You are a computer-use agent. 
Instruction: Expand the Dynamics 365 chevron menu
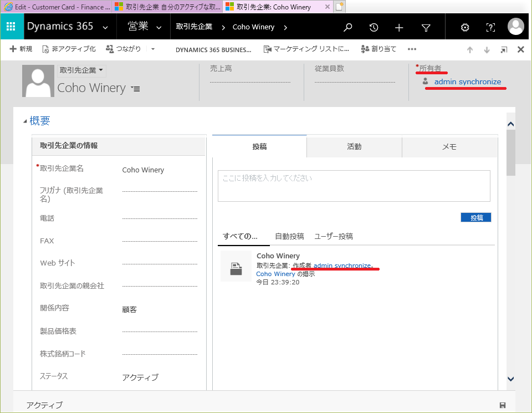click(x=104, y=27)
